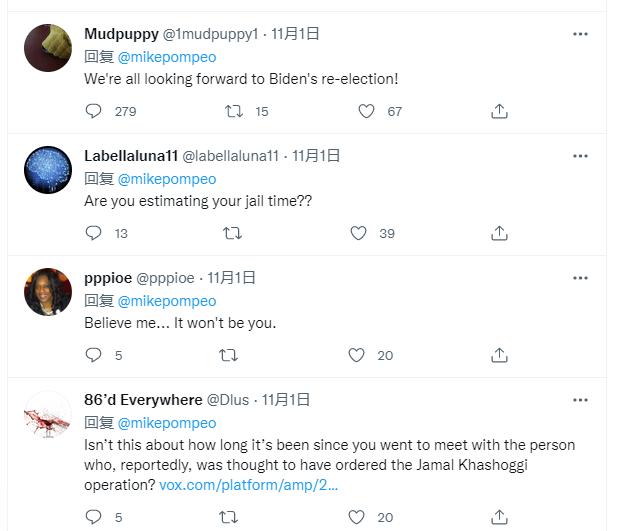Retweet 86'd Everywhere's Khashoggi tweet
Screen dimensions: 624x531
[x=229, y=517]
